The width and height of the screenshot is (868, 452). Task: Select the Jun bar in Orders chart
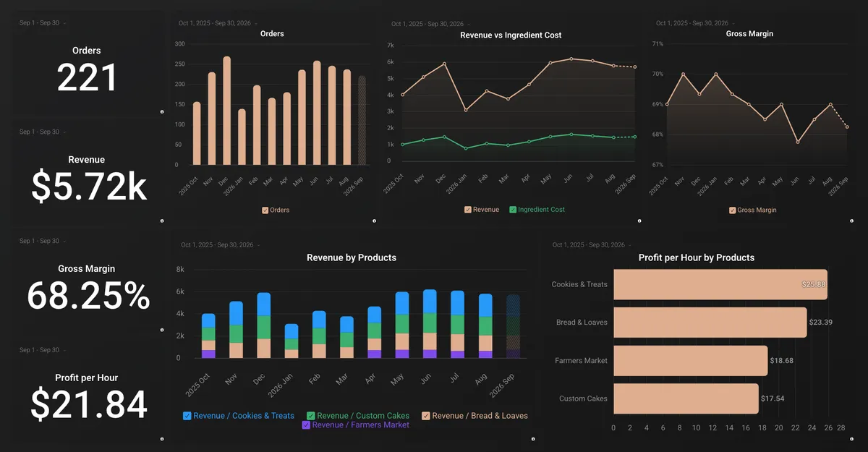click(317, 113)
